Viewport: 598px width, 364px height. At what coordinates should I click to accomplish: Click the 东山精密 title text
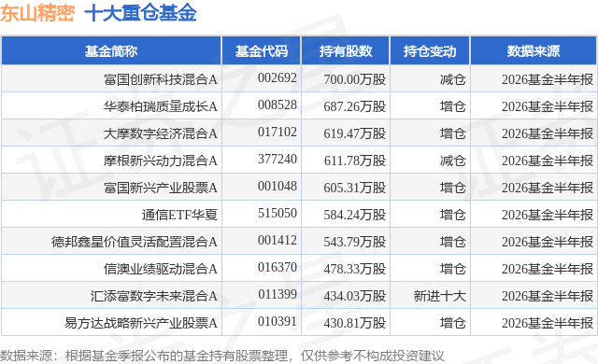pyautogui.click(x=37, y=13)
